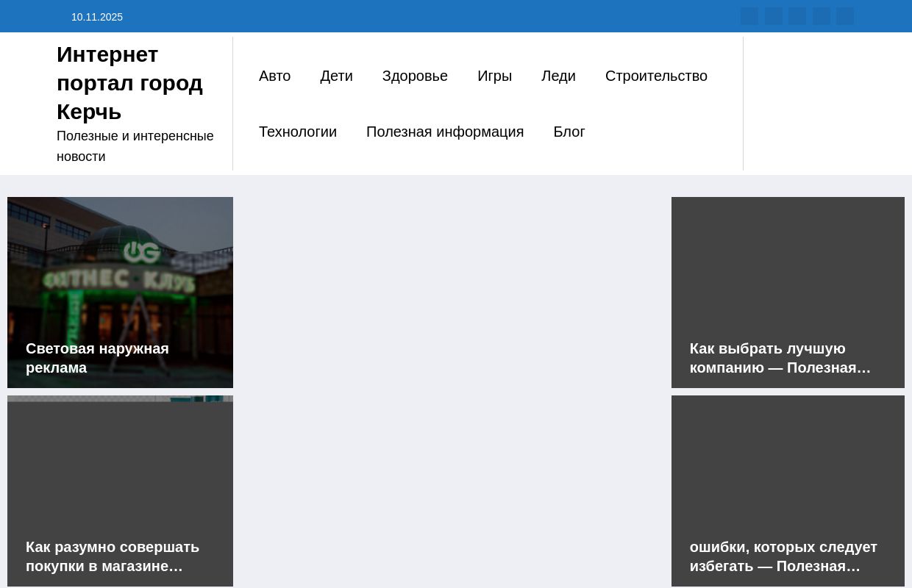
Task: Open the article Как выбрать лучшую компанию
Action: (x=780, y=358)
